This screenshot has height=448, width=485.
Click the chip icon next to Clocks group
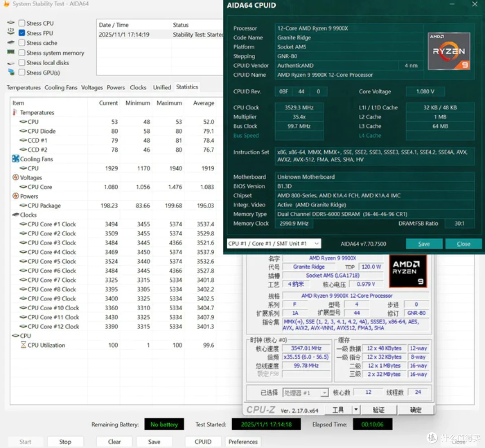15,215
